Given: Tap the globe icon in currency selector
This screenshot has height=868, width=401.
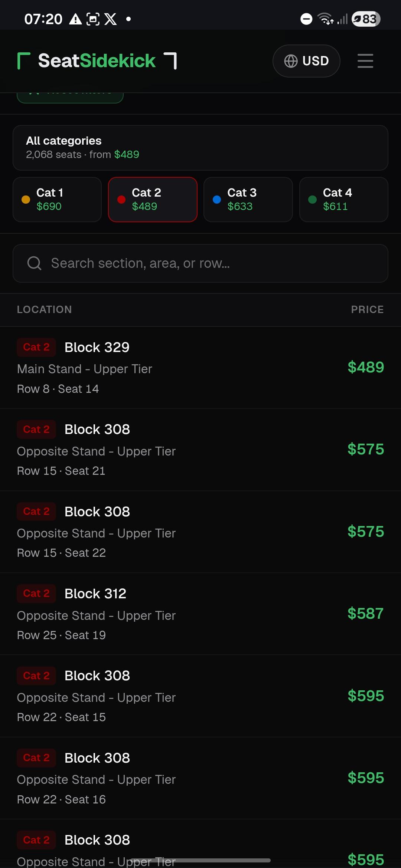Looking at the screenshot, I should pyautogui.click(x=291, y=61).
